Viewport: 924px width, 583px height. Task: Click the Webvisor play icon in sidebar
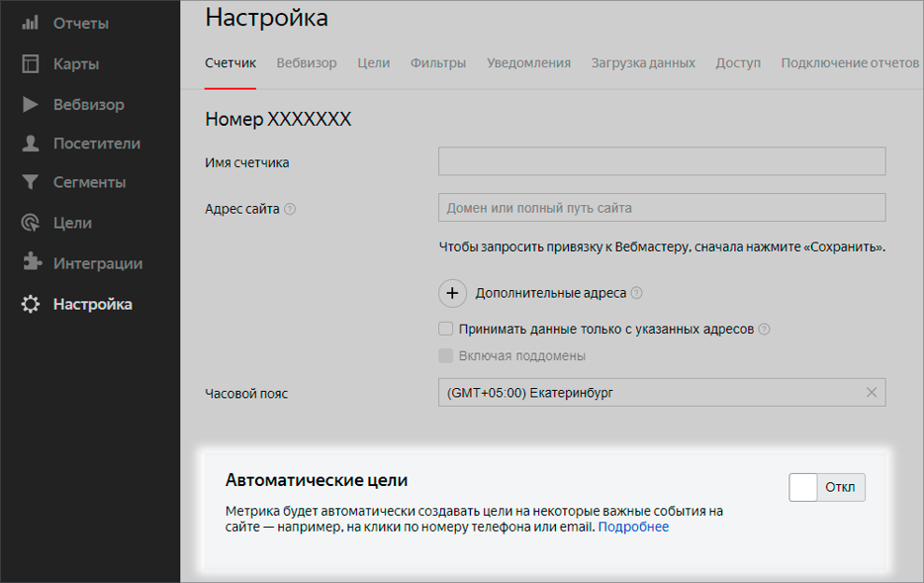(x=31, y=104)
